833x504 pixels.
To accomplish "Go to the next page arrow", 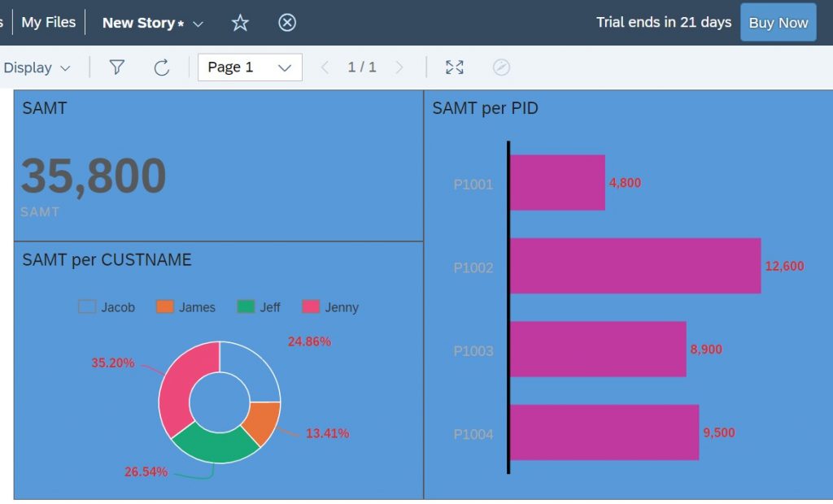I will [x=399, y=67].
